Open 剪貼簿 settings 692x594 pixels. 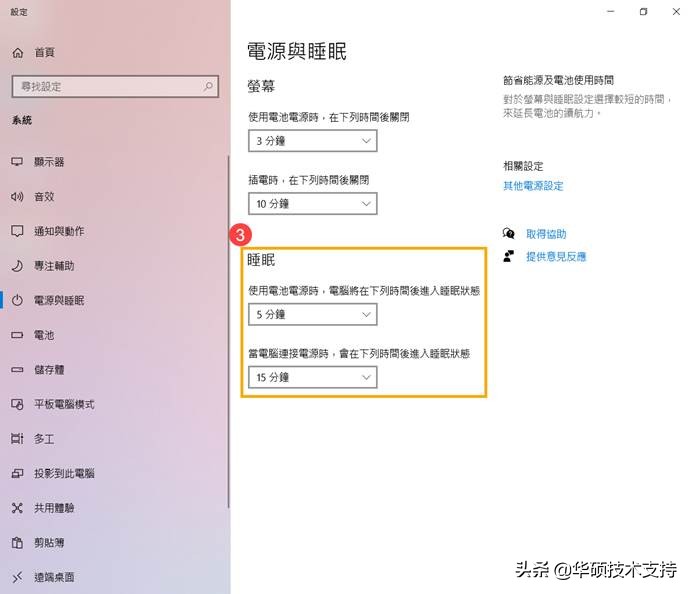(x=49, y=542)
